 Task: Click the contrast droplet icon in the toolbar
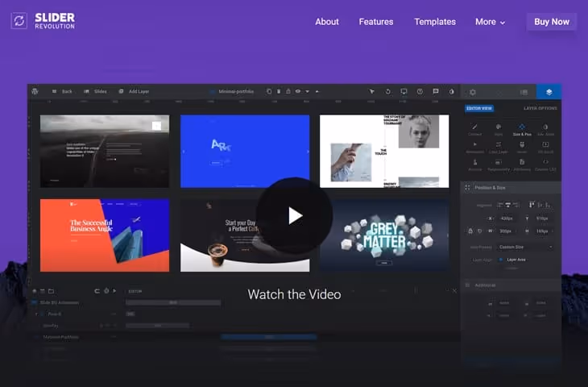(452, 91)
